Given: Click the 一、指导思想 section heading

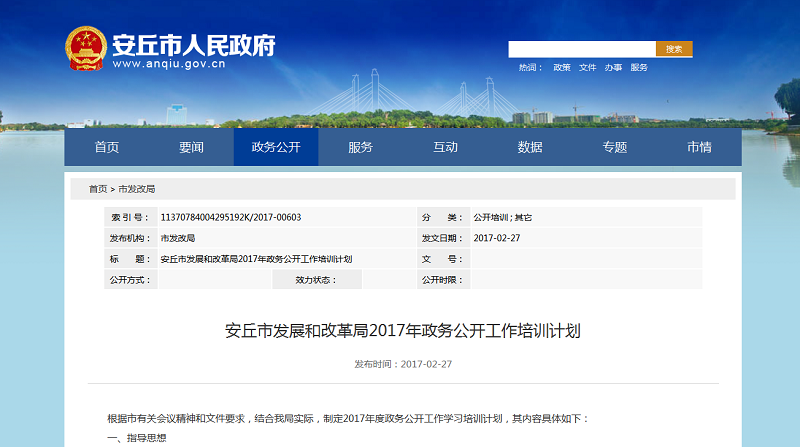Looking at the screenshot, I should (x=137, y=438).
